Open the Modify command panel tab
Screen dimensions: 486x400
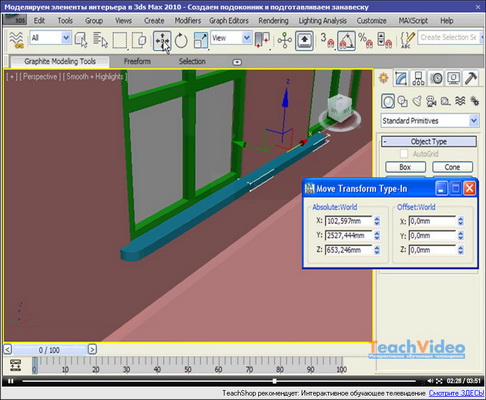point(401,78)
